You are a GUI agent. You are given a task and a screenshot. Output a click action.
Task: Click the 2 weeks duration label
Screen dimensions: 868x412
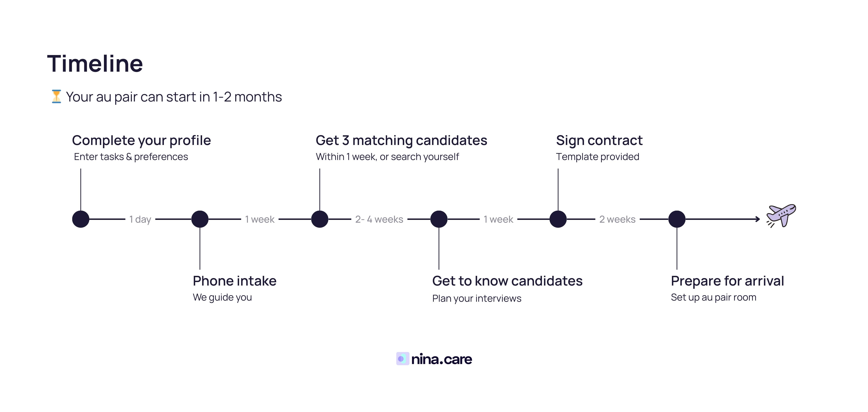(617, 219)
